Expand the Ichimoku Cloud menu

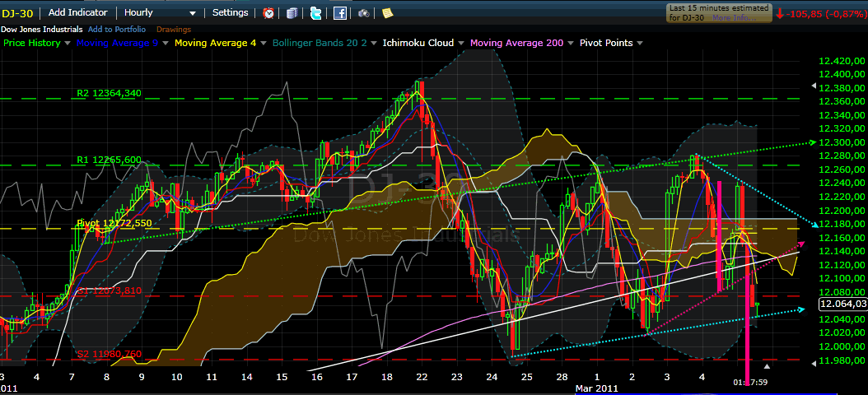click(x=460, y=43)
